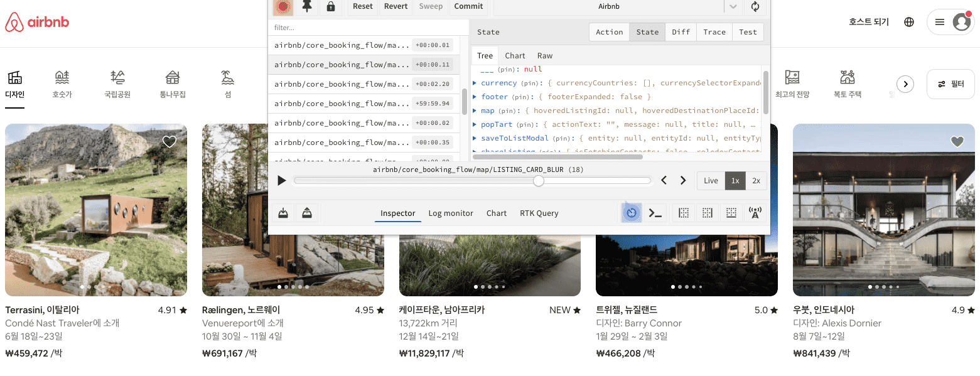The height and width of the screenshot is (376, 980).
Task: Open the bottom Chart monitor tab
Action: pos(497,213)
